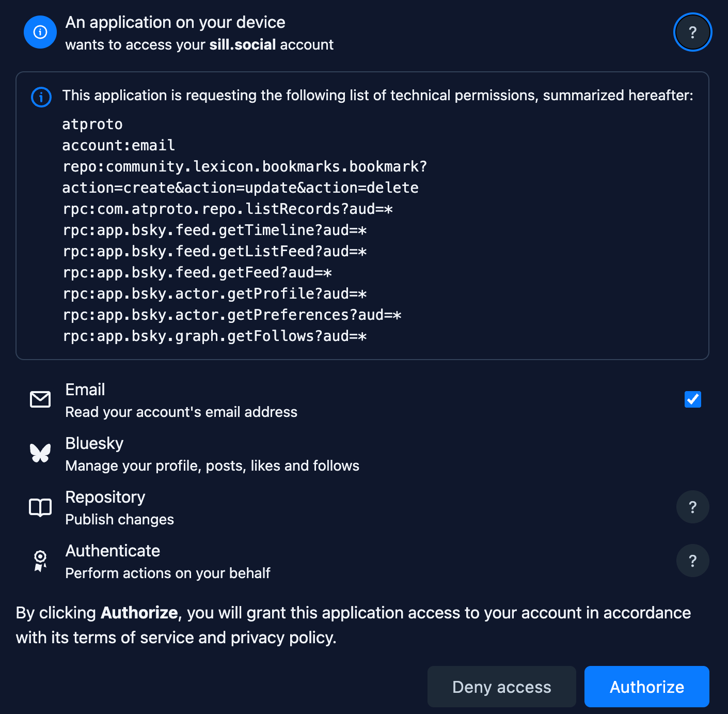Click the Authenticate badge icon
Screen dimensions: 728x714
[40, 561]
